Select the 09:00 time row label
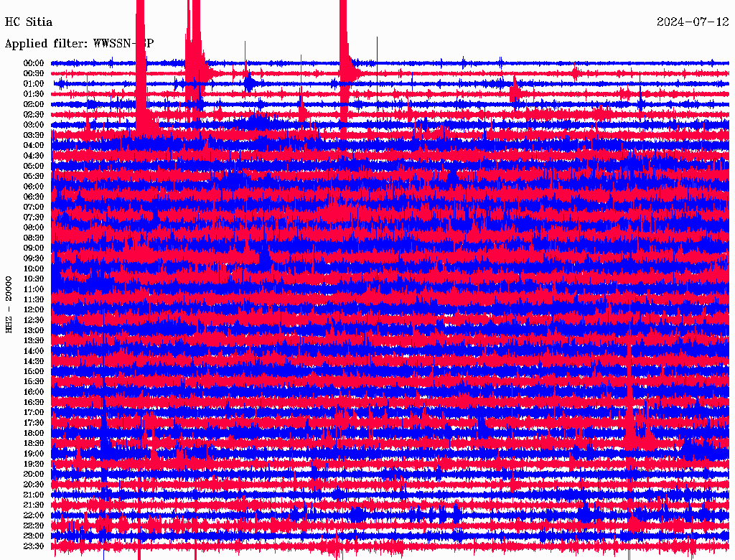 click(34, 248)
